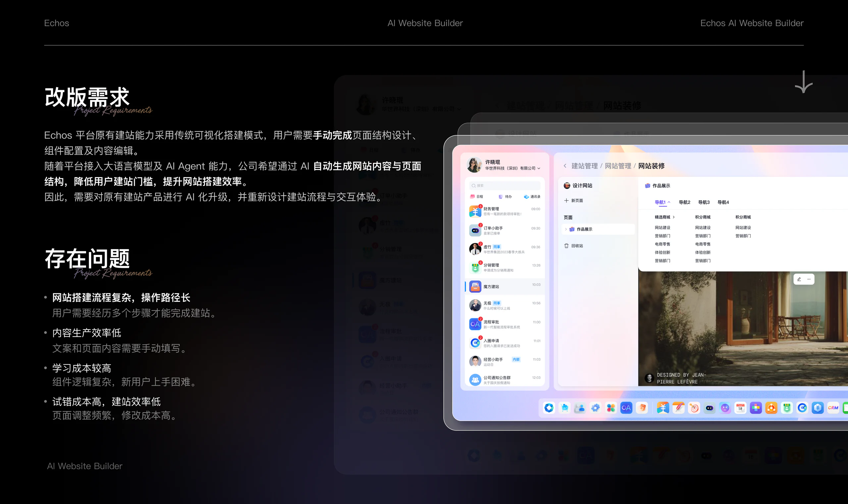Click the designer avatar on the photo

point(649,378)
